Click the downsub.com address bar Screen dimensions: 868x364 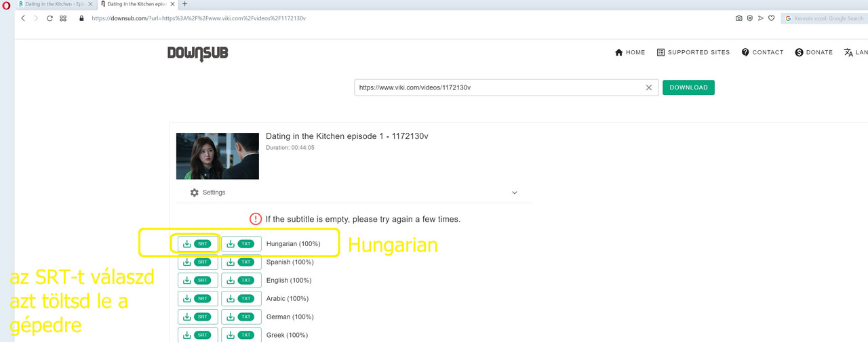click(198, 18)
